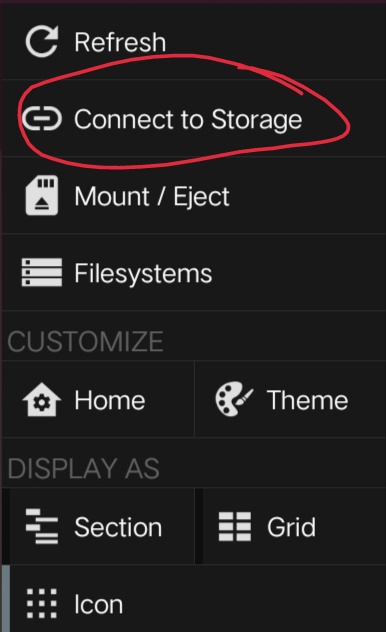Customize the Home screen
This screenshot has height=632, width=386.
tap(98, 399)
